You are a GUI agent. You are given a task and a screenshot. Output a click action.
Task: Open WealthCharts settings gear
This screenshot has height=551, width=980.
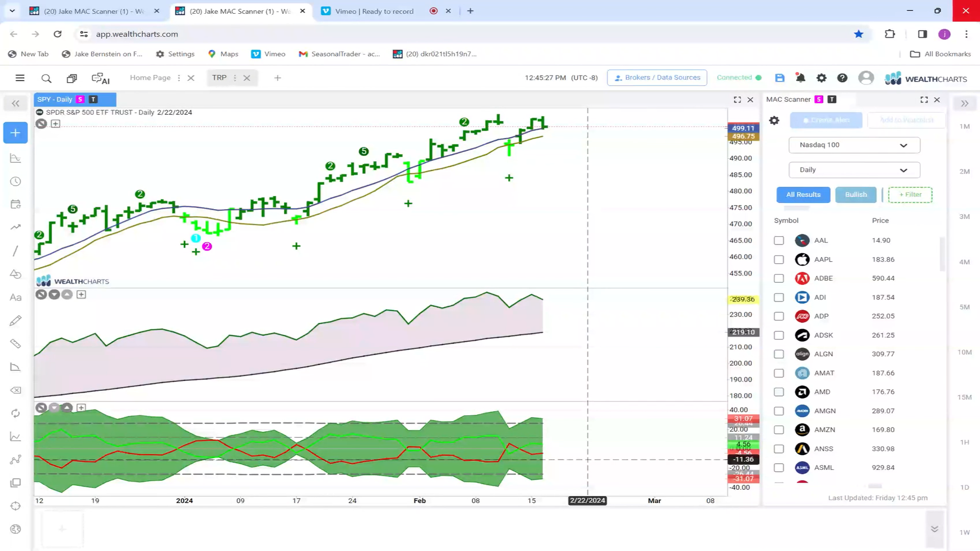coord(821,78)
